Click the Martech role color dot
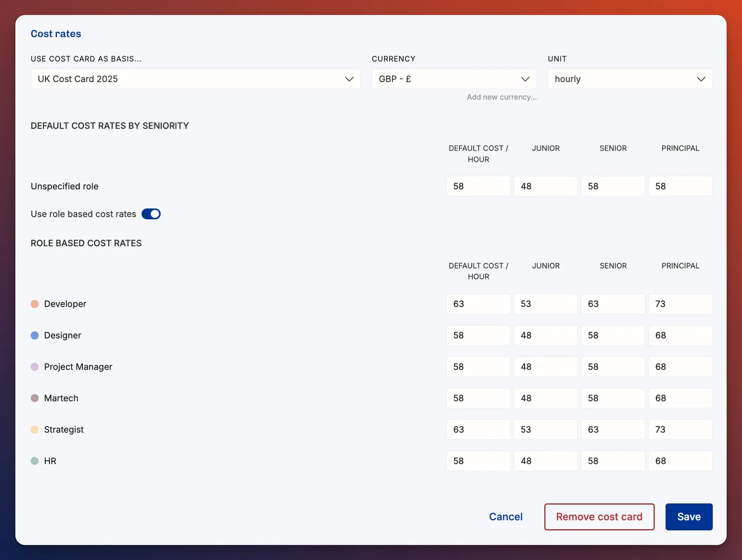This screenshot has height=560, width=742. (x=35, y=398)
